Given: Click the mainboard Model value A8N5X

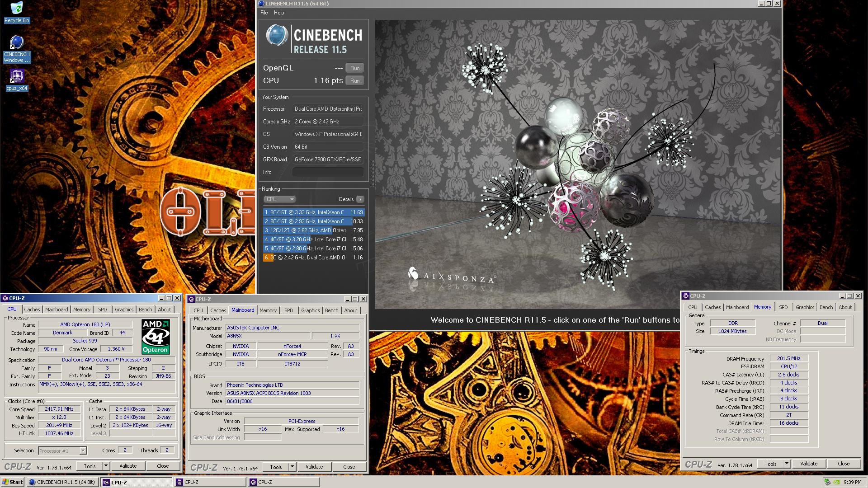Looking at the screenshot, I should (x=268, y=336).
